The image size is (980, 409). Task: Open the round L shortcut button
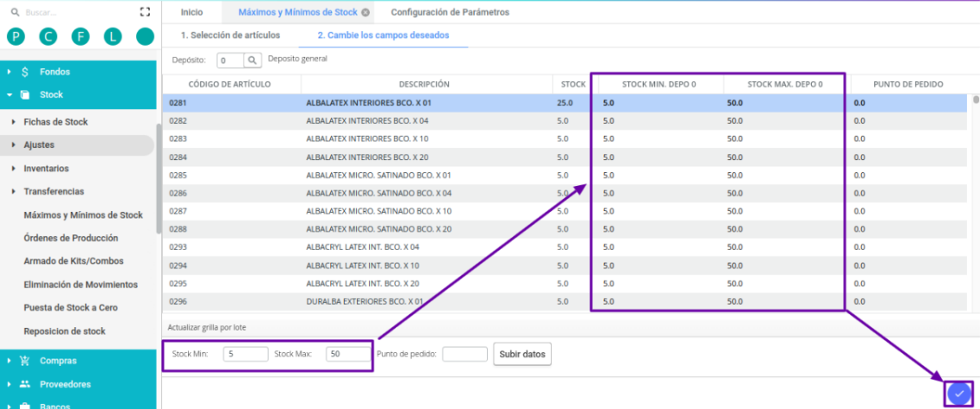pos(113,37)
